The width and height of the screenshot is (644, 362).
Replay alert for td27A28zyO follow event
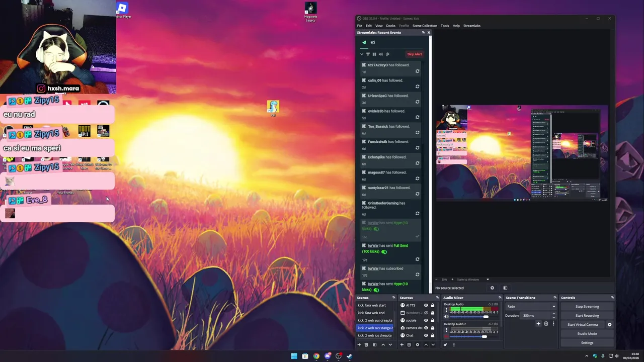pos(417,71)
